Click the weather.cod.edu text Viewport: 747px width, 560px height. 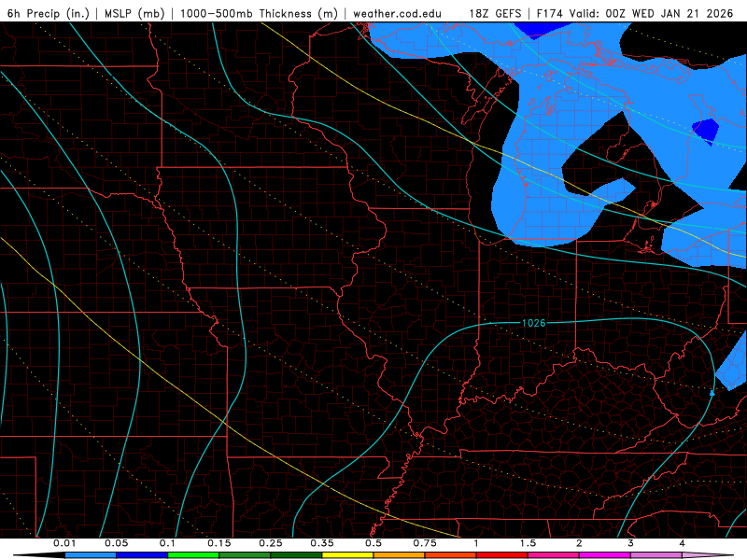tap(398, 13)
